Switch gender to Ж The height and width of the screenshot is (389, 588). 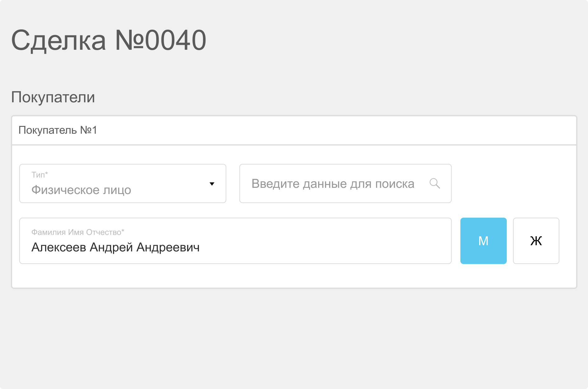536,241
